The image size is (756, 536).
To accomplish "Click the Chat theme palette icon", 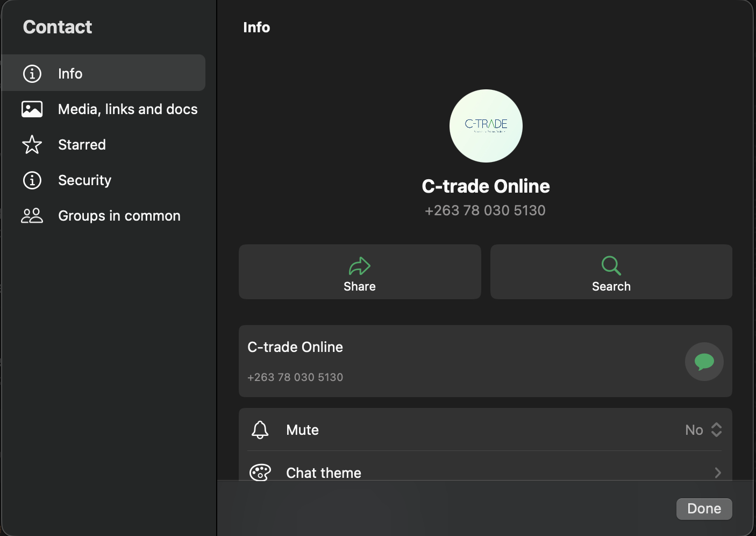I will point(260,472).
